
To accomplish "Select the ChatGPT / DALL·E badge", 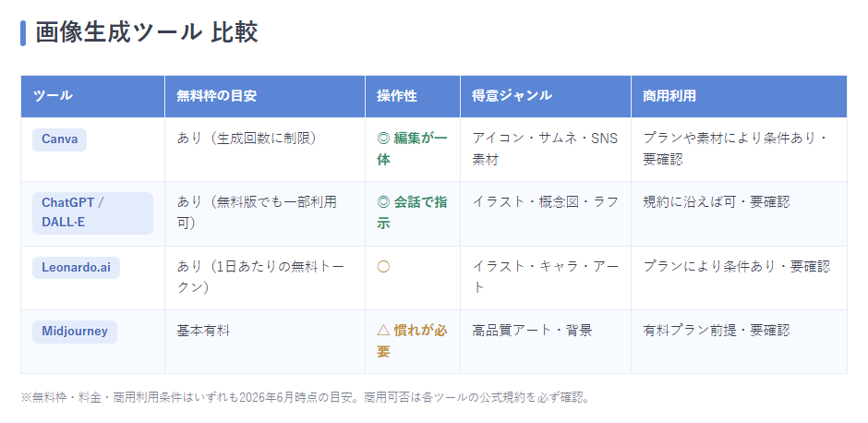I will coord(92,213).
